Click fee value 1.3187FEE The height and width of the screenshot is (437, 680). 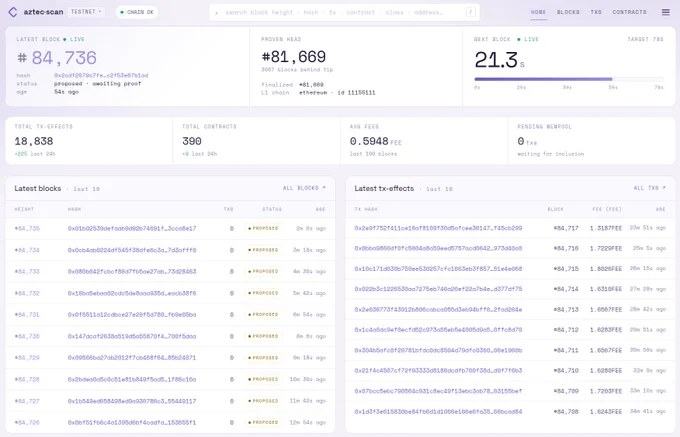[x=606, y=228]
